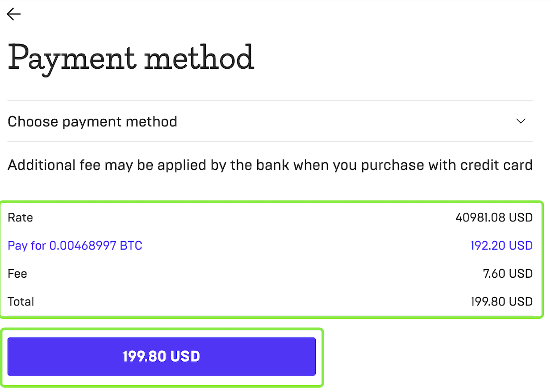Click the additional bank fee notice text
Viewport: 551px width, 392px height.
[270, 165]
